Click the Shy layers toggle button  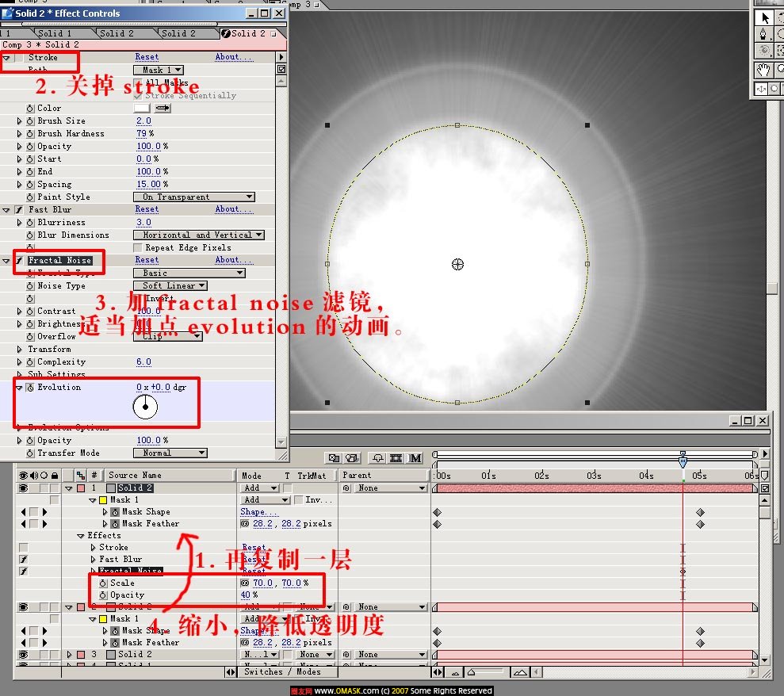pyautogui.click(x=377, y=458)
